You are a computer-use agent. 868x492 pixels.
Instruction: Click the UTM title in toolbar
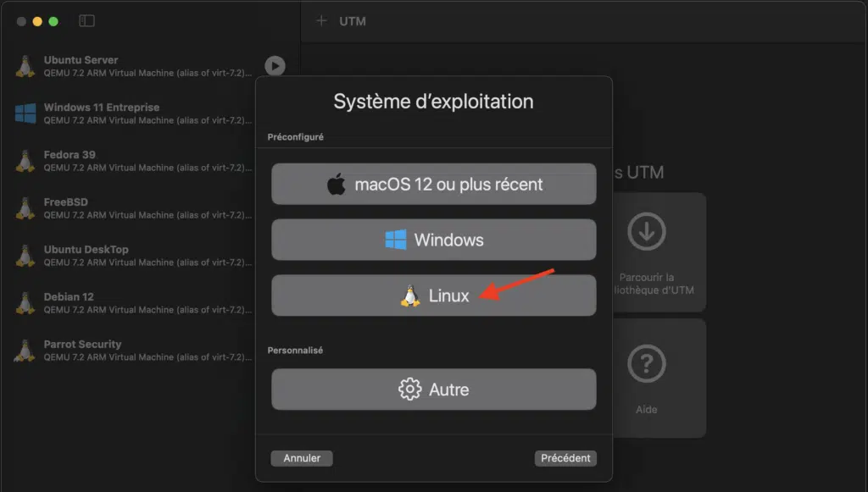[x=352, y=21]
